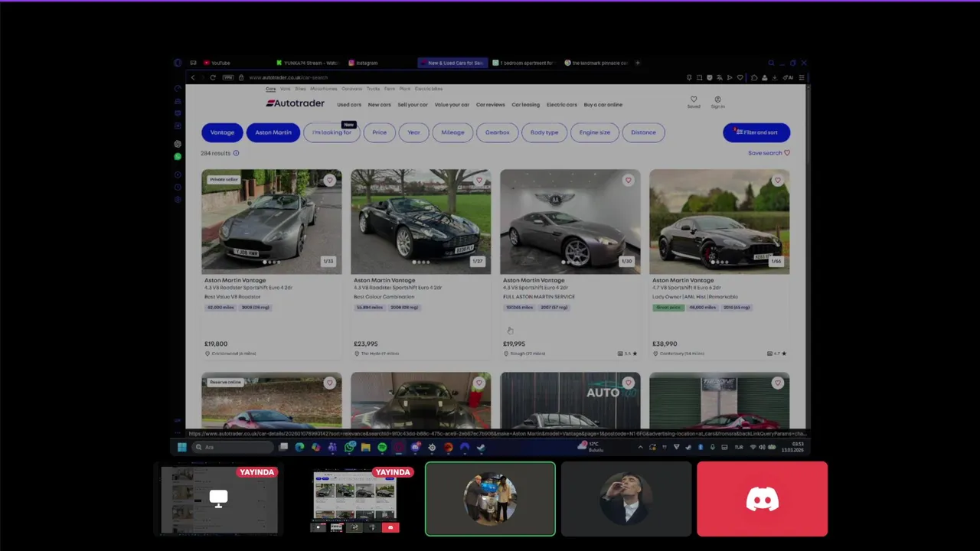Expand the Distance filter
This screenshot has height=551, width=980.
[643, 132]
